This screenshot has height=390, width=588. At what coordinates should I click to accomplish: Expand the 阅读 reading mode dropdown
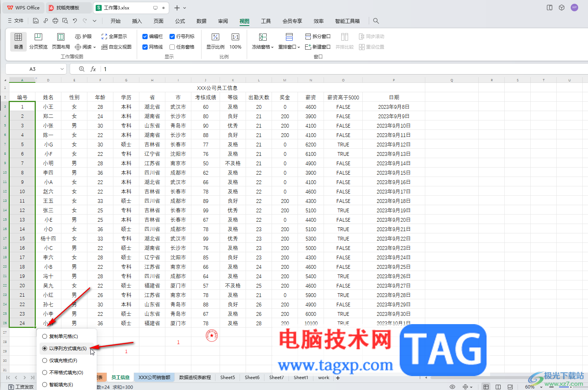coord(95,47)
